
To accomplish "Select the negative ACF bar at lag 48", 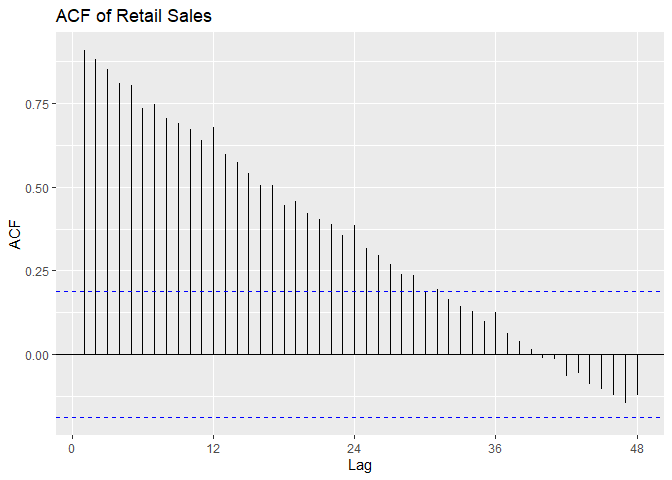I will point(637,375).
